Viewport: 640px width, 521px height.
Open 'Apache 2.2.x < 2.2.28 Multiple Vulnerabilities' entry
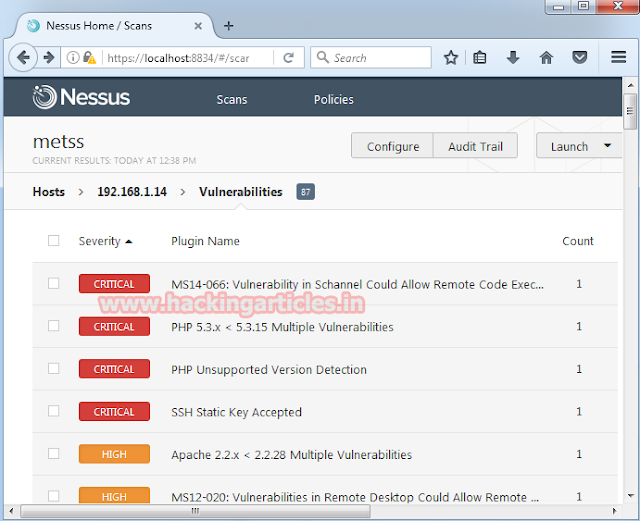pyautogui.click(x=291, y=454)
